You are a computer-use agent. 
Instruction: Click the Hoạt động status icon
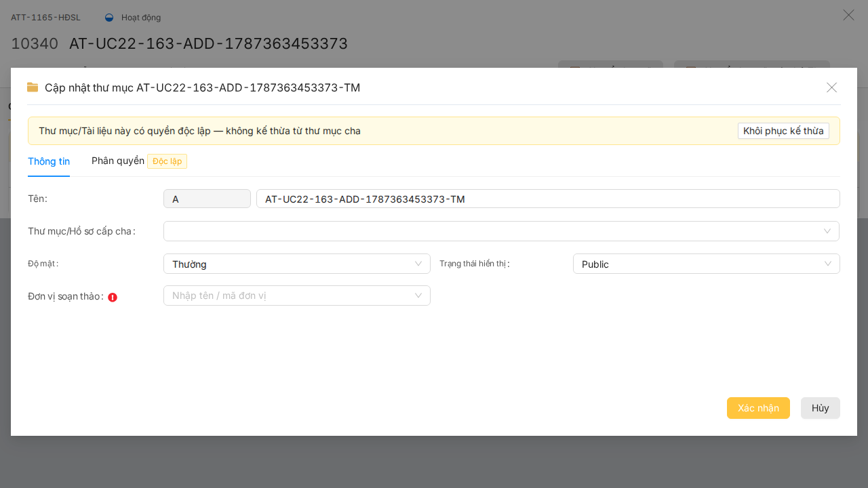point(109,18)
